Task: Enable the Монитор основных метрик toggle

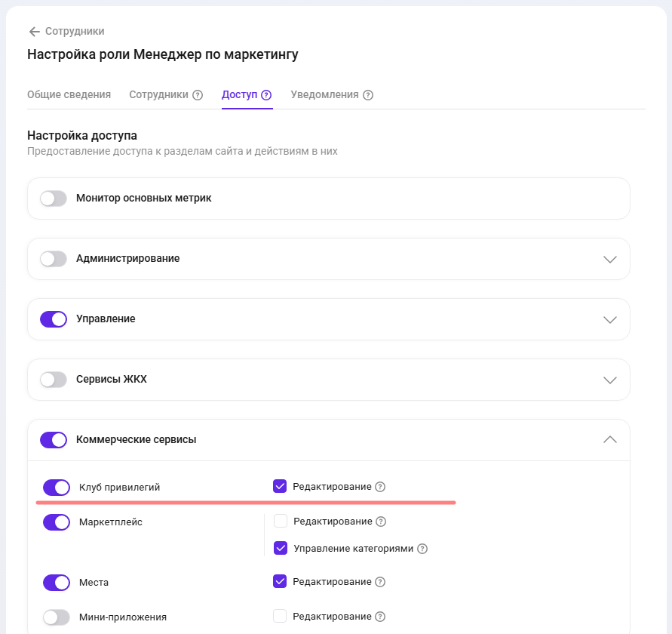Action: tap(54, 199)
